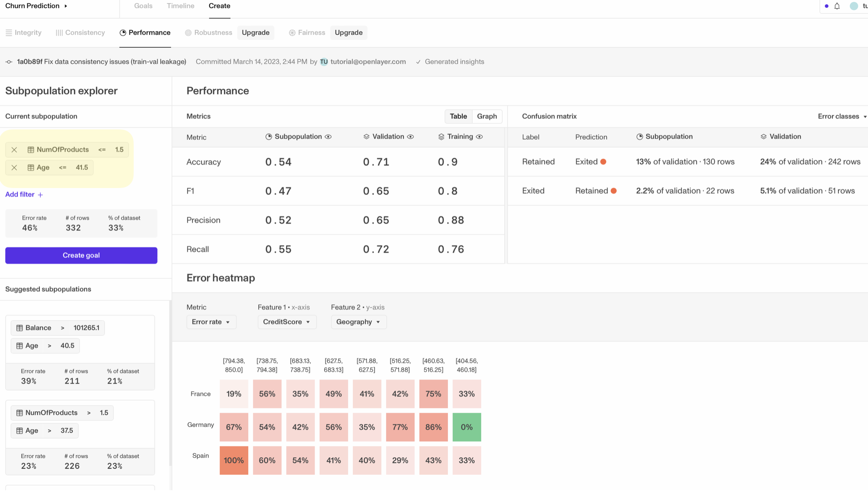Open the CreditScore feature dropdown
Image resolution: width=868 pixels, height=495 pixels.
[286, 322]
